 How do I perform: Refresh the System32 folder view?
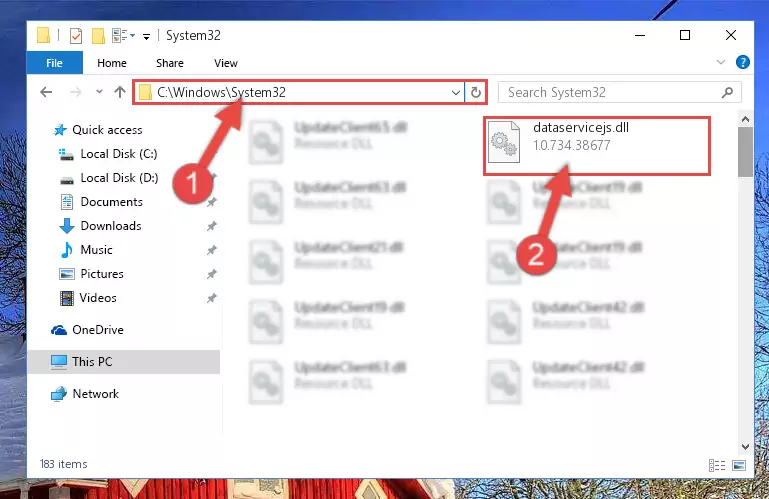coord(476,92)
